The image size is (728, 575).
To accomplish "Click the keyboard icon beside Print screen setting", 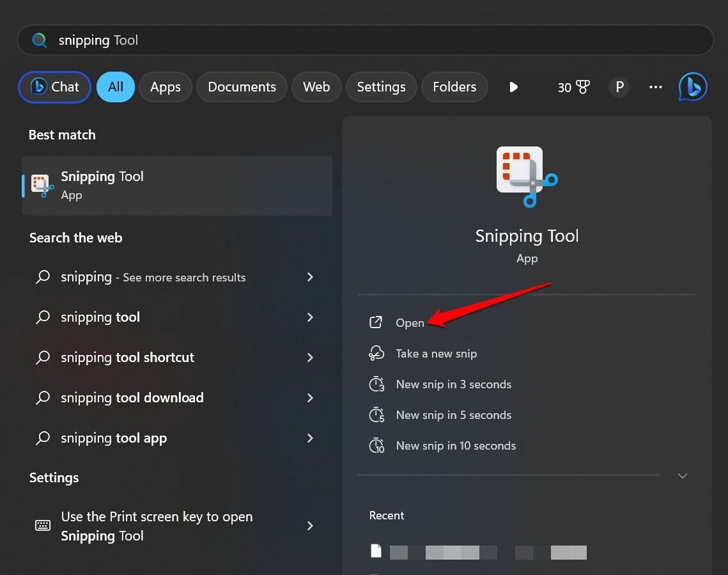I will pos(42,525).
